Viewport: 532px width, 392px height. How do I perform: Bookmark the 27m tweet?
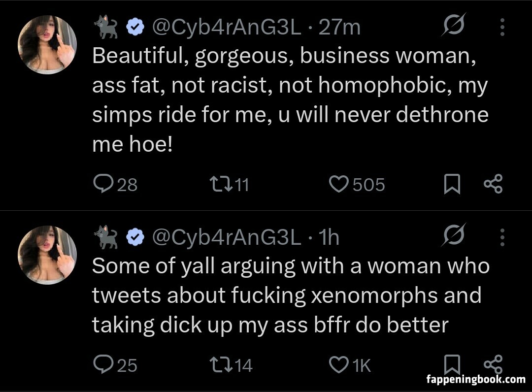pyautogui.click(x=452, y=185)
